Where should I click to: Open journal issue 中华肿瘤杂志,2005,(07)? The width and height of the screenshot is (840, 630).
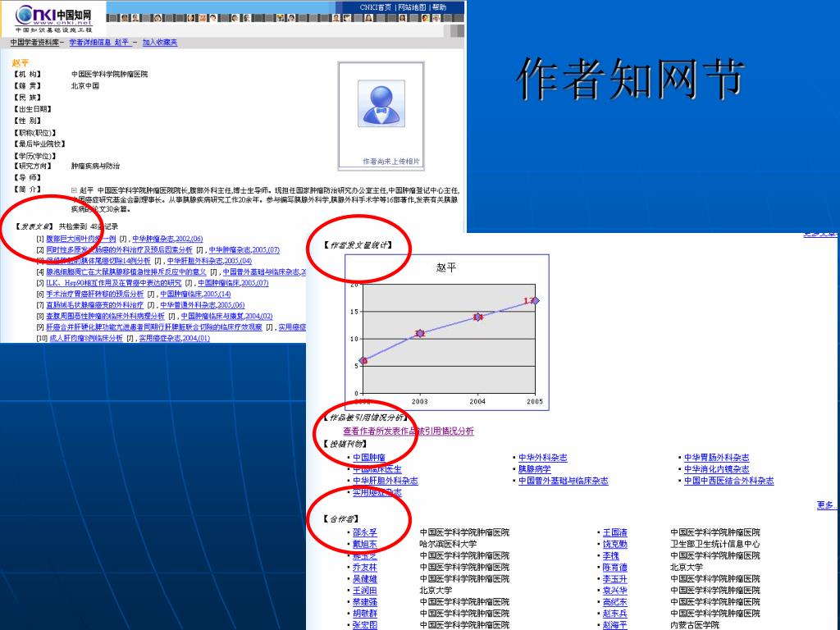point(244,249)
